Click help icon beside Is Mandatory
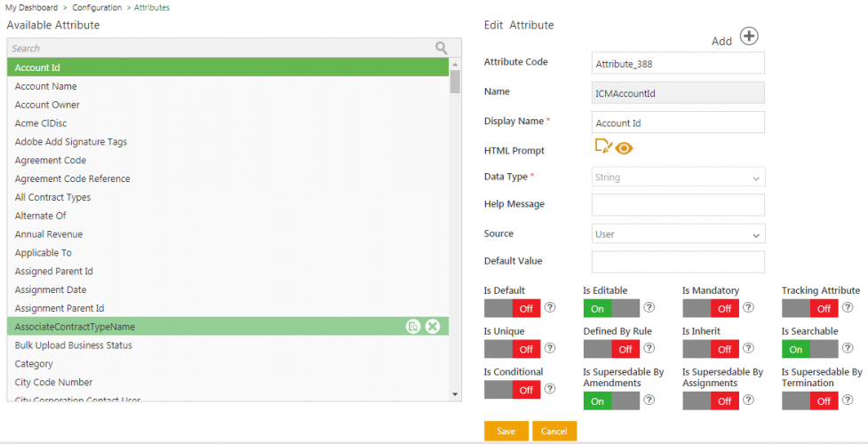This screenshot has height=444, width=868. tap(748, 308)
